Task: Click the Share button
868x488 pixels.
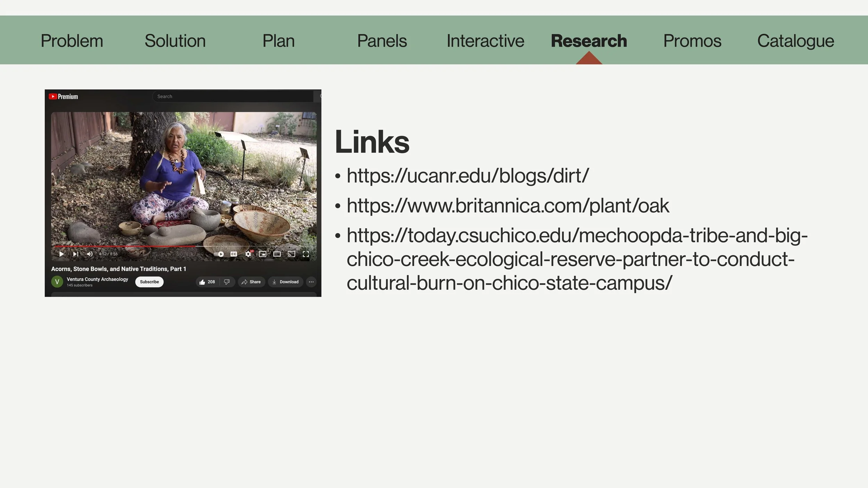Action: tap(251, 282)
